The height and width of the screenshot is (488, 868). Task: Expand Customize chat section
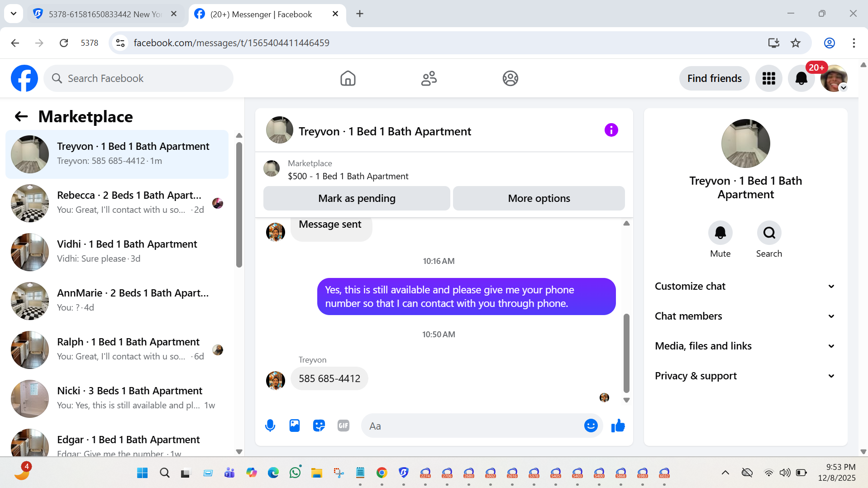[745, 286]
